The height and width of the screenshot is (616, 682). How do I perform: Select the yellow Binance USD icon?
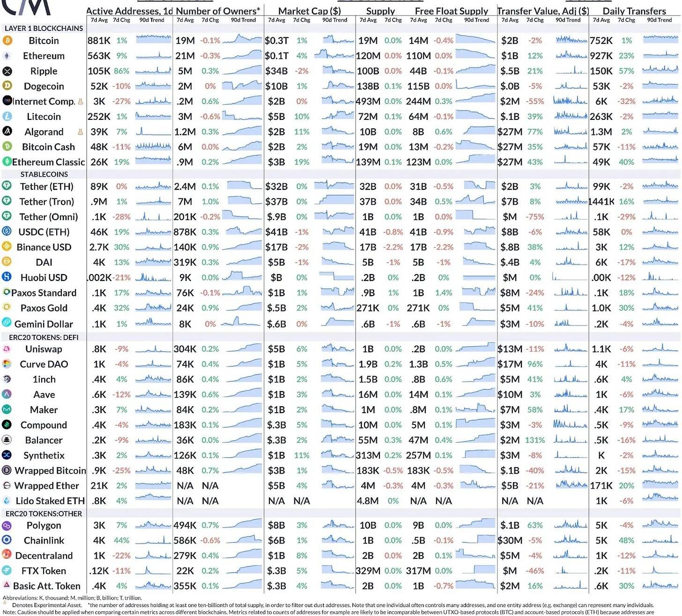coord(7,246)
